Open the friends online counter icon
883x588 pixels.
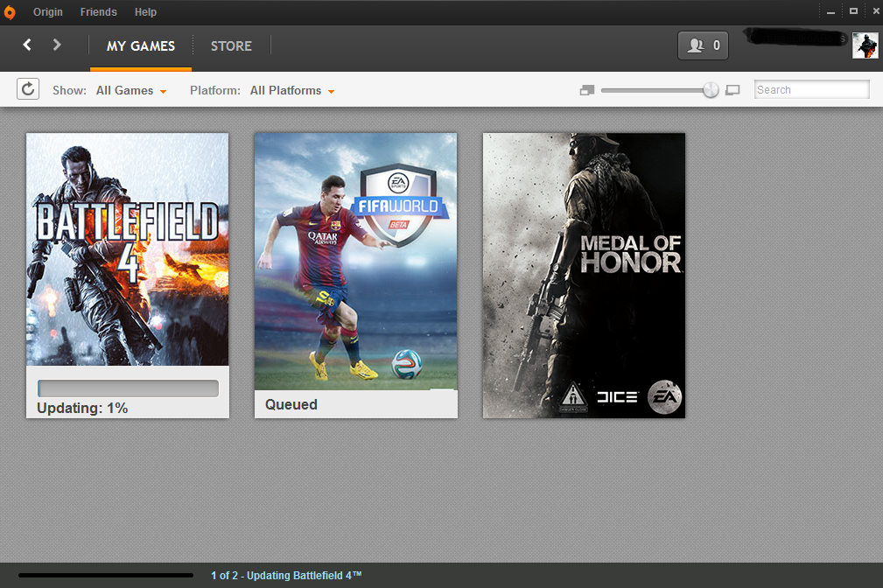click(x=703, y=45)
